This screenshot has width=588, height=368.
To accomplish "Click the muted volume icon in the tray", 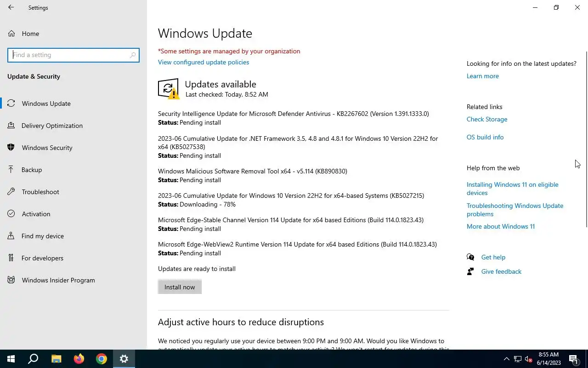I will [x=528, y=359].
